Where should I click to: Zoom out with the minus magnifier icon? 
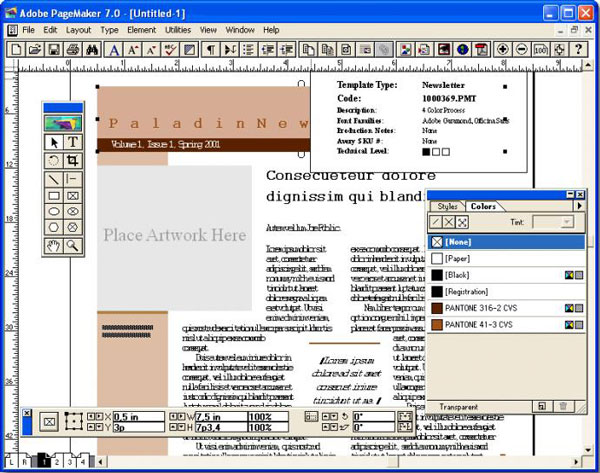click(522, 49)
